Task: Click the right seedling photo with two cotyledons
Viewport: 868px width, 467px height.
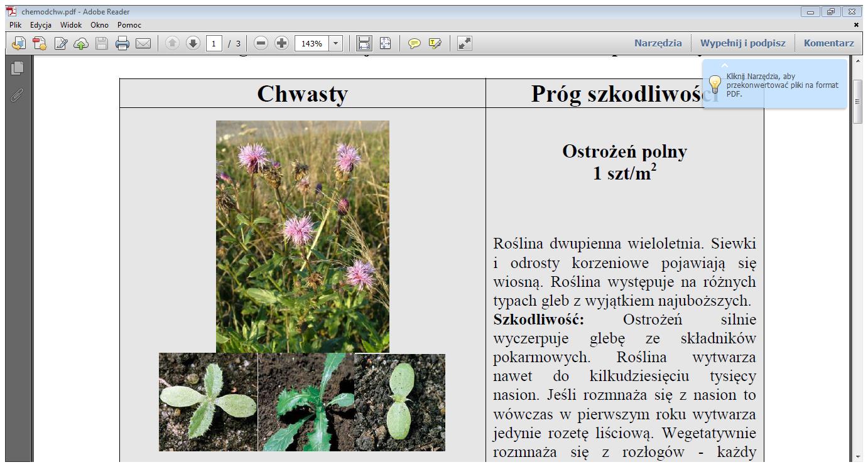Action: click(x=400, y=402)
